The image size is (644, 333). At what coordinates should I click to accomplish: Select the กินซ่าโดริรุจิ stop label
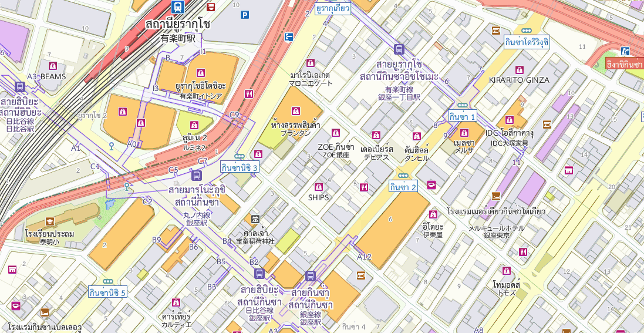(x=527, y=42)
